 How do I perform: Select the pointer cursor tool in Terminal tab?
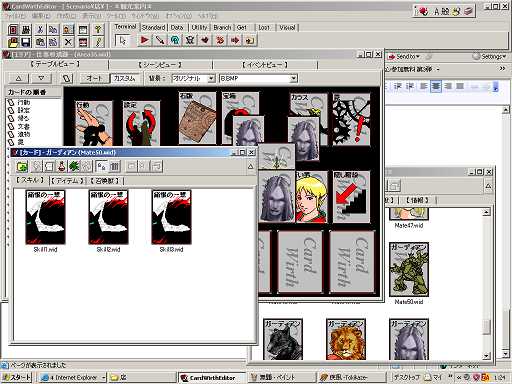pos(122,40)
